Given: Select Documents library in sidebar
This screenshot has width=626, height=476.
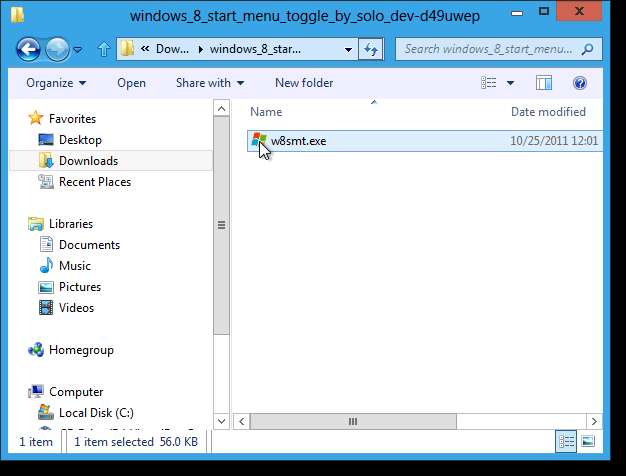Looking at the screenshot, I should (x=89, y=245).
